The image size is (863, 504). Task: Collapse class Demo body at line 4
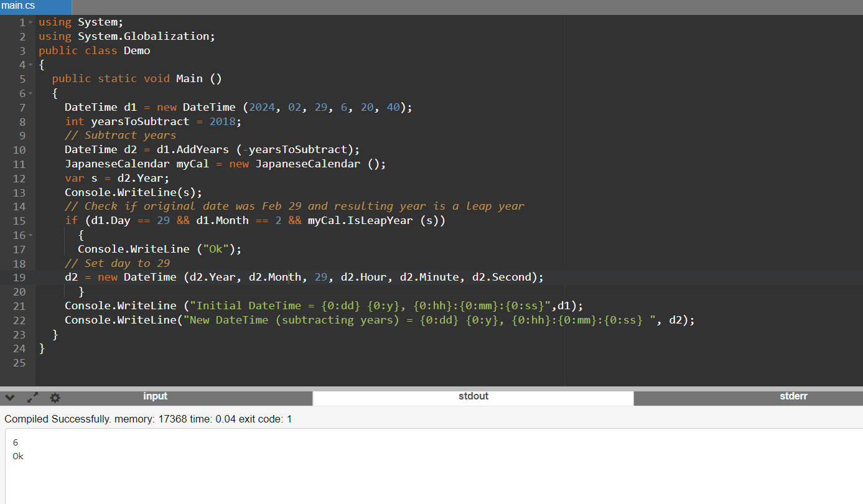(x=30, y=65)
